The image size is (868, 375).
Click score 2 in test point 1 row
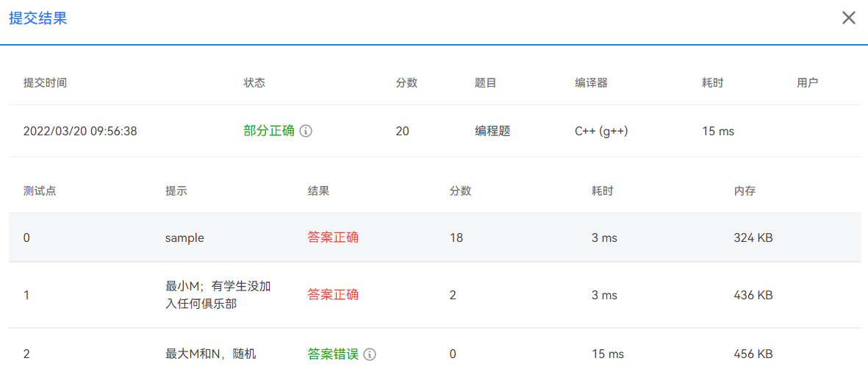453,296
